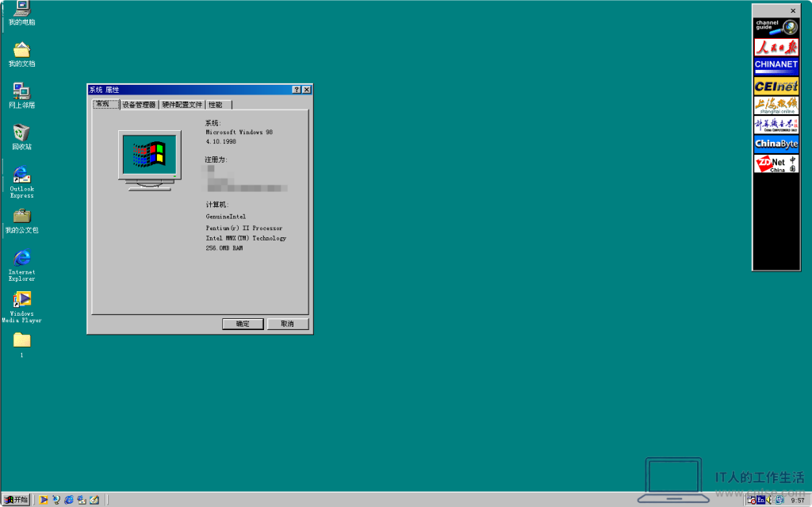Open the channel guide in Channel Bar

coord(776,27)
